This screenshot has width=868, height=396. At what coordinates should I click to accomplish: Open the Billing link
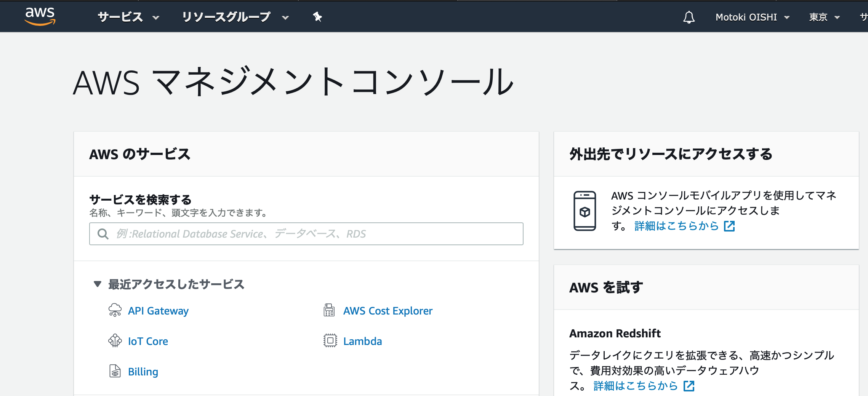(143, 372)
